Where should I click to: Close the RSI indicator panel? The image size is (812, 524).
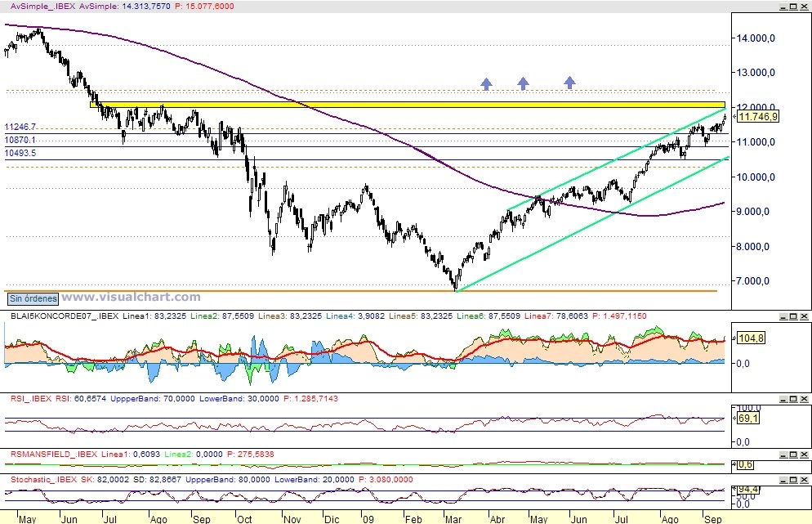(804, 399)
